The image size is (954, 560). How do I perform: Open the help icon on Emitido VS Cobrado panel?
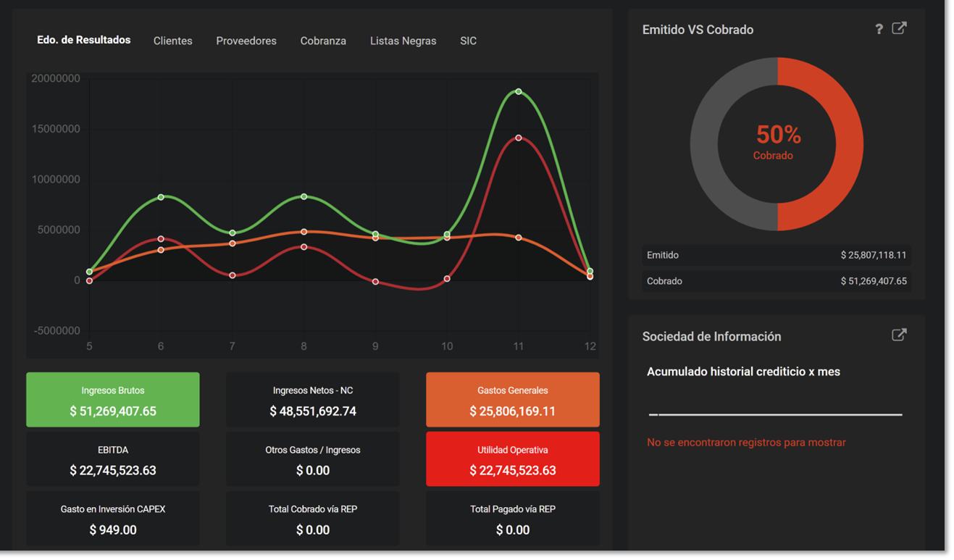point(879,28)
